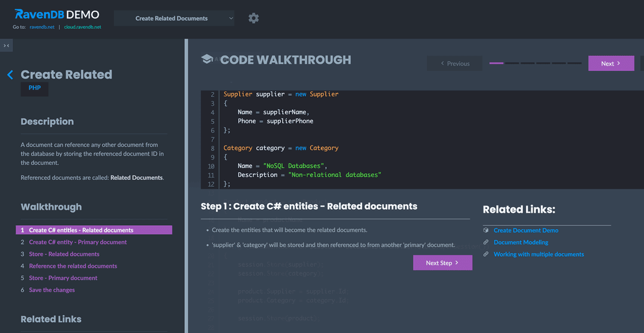The image size is (644, 333).
Task: Click the bold 'Related Documents' text
Action: 137,178
